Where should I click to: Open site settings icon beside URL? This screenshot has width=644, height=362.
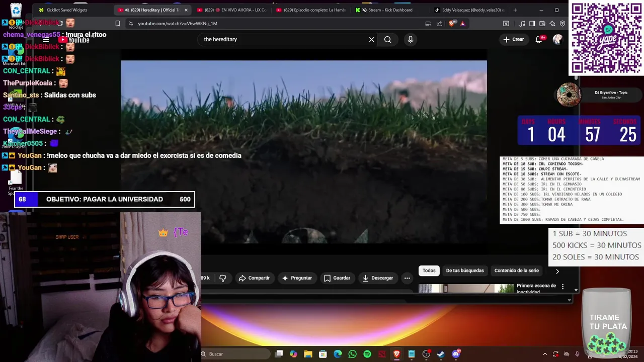coord(130,23)
